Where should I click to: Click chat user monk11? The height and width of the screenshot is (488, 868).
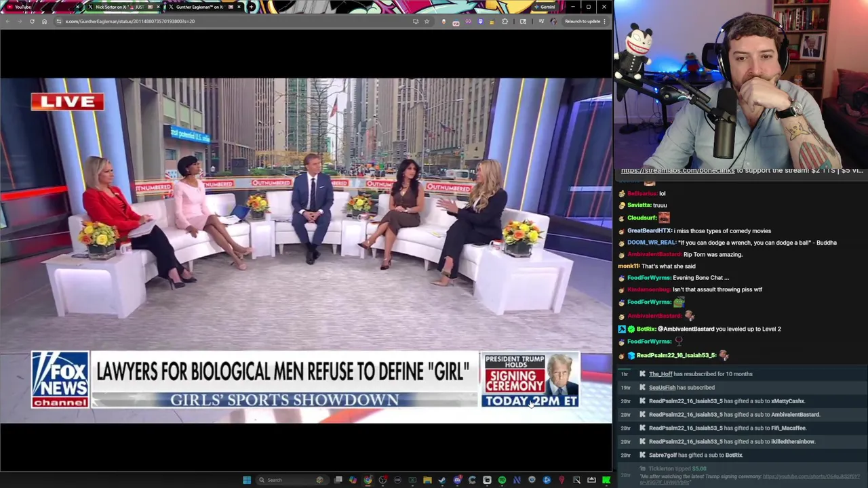628,266
